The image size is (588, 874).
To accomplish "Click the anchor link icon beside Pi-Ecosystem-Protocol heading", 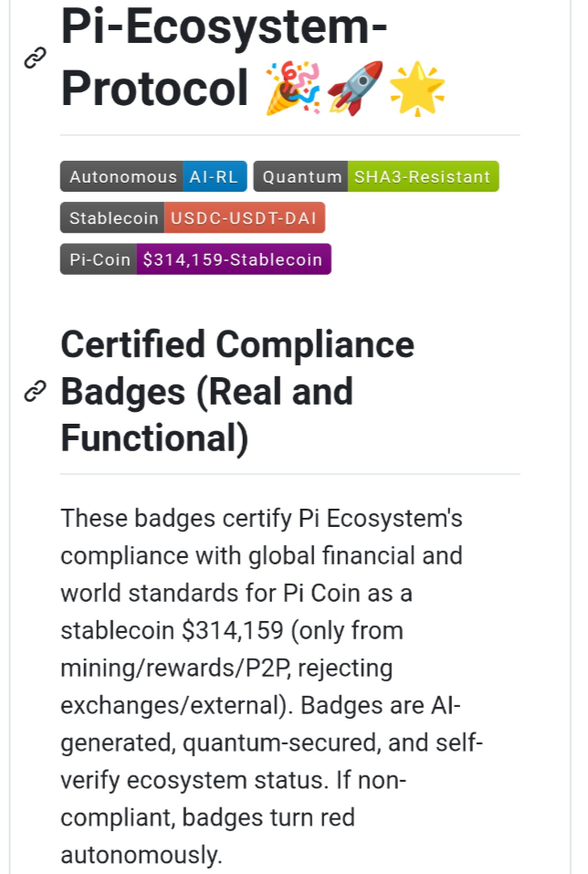I will 35,58.
